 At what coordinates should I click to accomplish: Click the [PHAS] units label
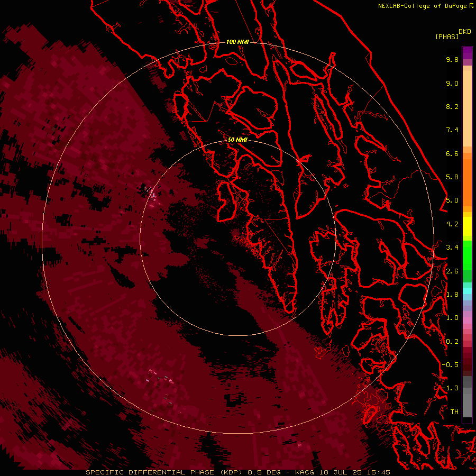coord(447,37)
